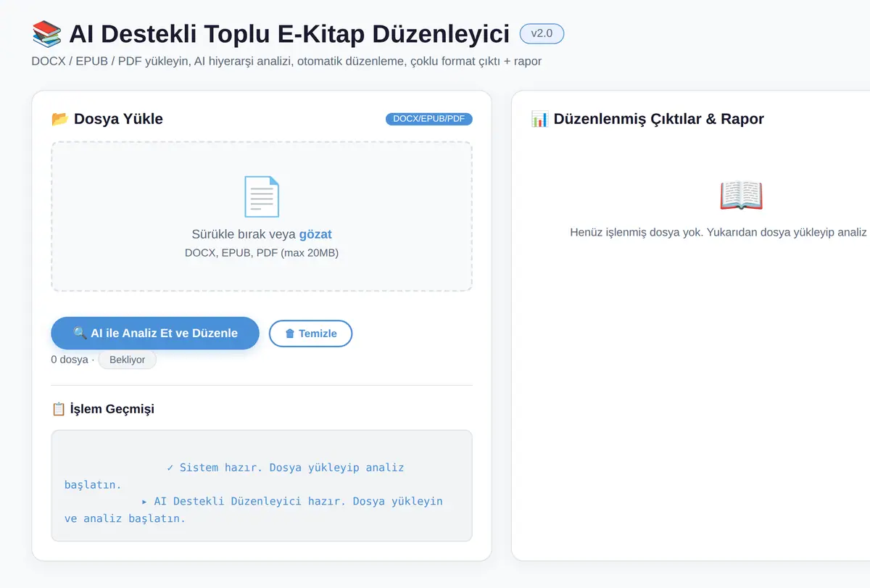This screenshot has width=870, height=588.
Task: Click clipboard icon beside İşlem Geçmişi
Action: pos(59,409)
